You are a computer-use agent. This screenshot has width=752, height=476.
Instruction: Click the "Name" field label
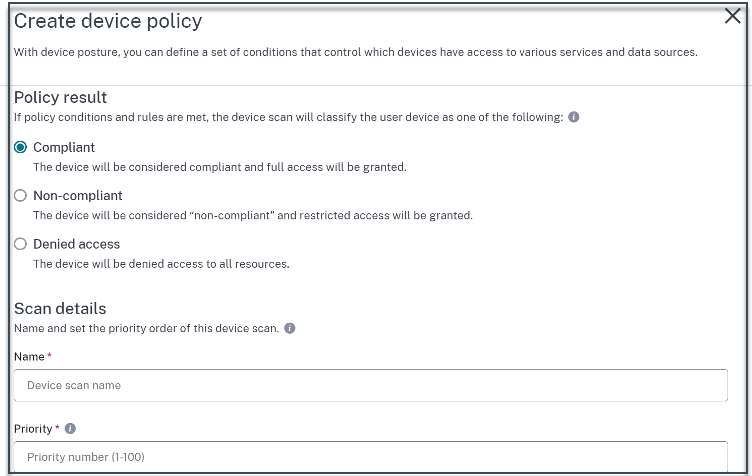(x=29, y=357)
